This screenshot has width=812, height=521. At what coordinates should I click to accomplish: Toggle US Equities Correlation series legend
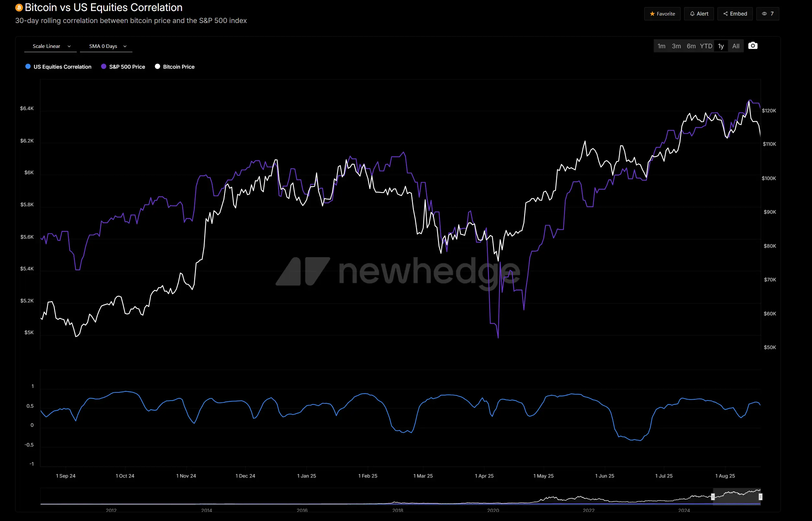pos(58,67)
